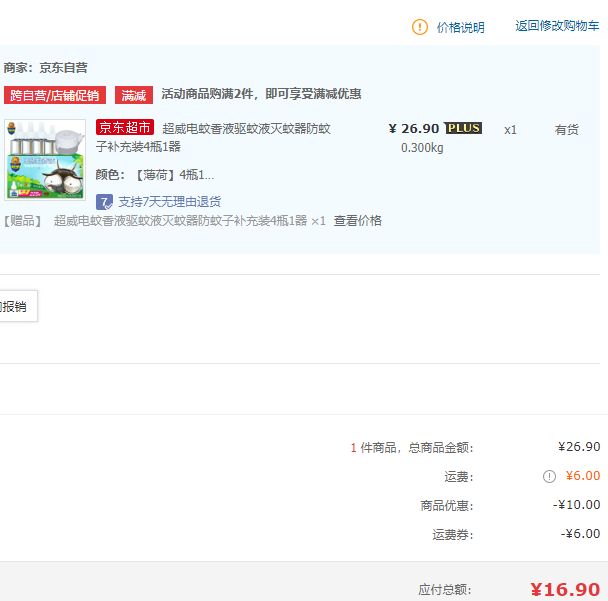Image resolution: width=608 pixels, height=601 pixels.
Task: Click the -¥6.00 shipping coupon value
Action: click(x=580, y=534)
